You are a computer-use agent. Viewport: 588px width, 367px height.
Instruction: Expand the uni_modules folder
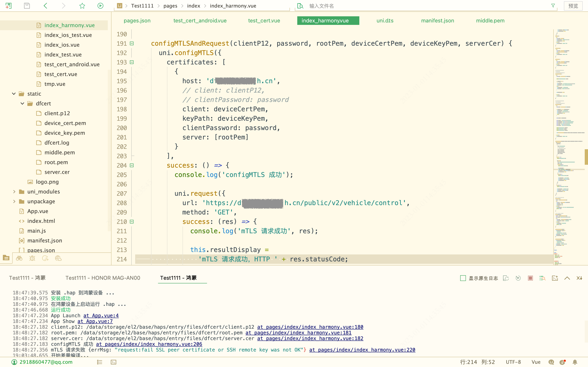(x=14, y=192)
